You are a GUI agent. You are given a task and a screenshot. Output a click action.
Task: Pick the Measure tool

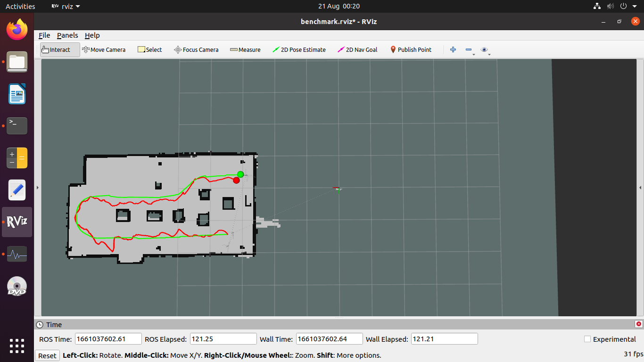tap(245, 49)
